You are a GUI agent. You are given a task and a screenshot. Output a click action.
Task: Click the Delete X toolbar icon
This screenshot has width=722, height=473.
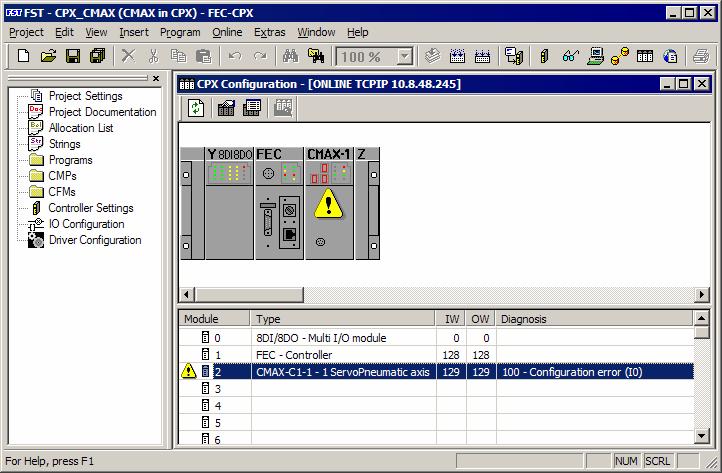point(128,56)
